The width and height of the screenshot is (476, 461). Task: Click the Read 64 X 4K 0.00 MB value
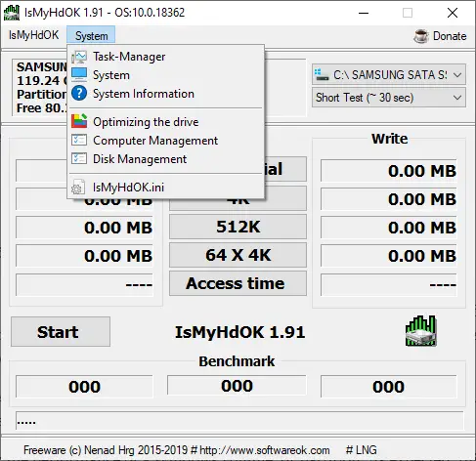click(x=84, y=256)
